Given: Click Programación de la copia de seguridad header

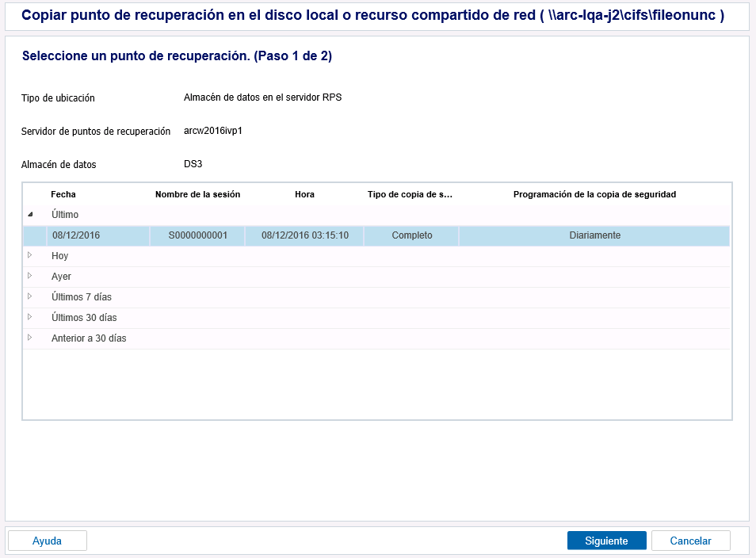Looking at the screenshot, I should click(594, 194).
